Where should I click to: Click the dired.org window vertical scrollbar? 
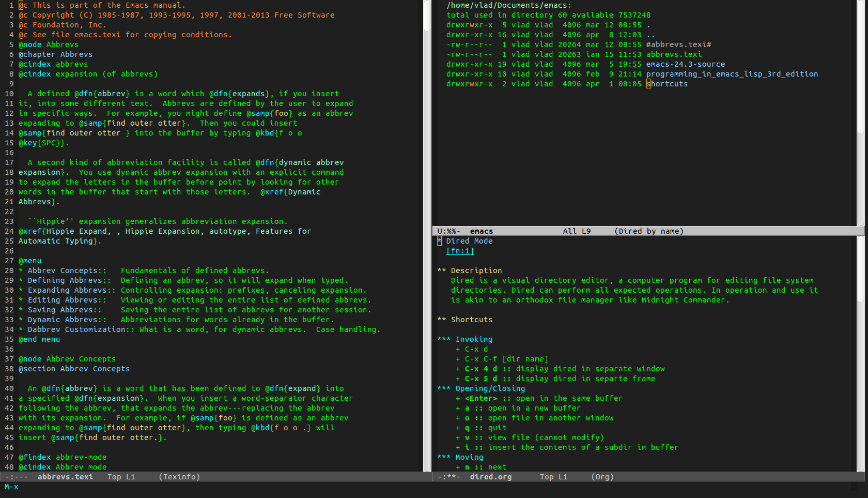860,354
